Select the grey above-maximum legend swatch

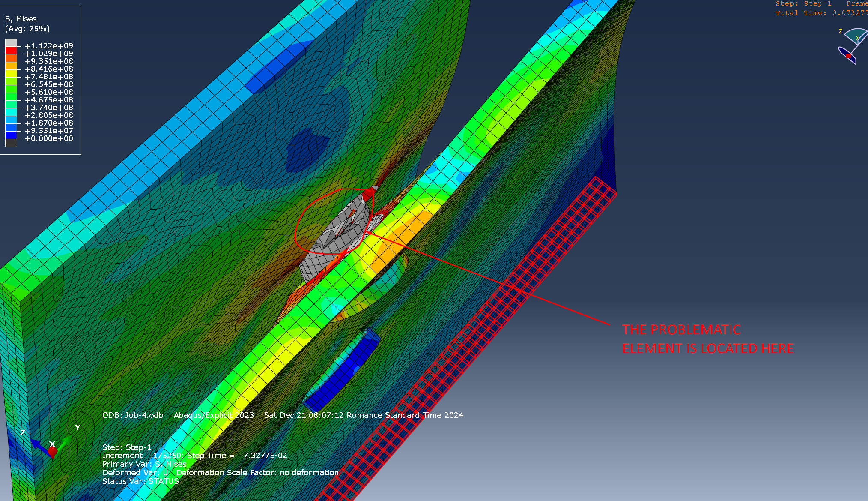11,42
